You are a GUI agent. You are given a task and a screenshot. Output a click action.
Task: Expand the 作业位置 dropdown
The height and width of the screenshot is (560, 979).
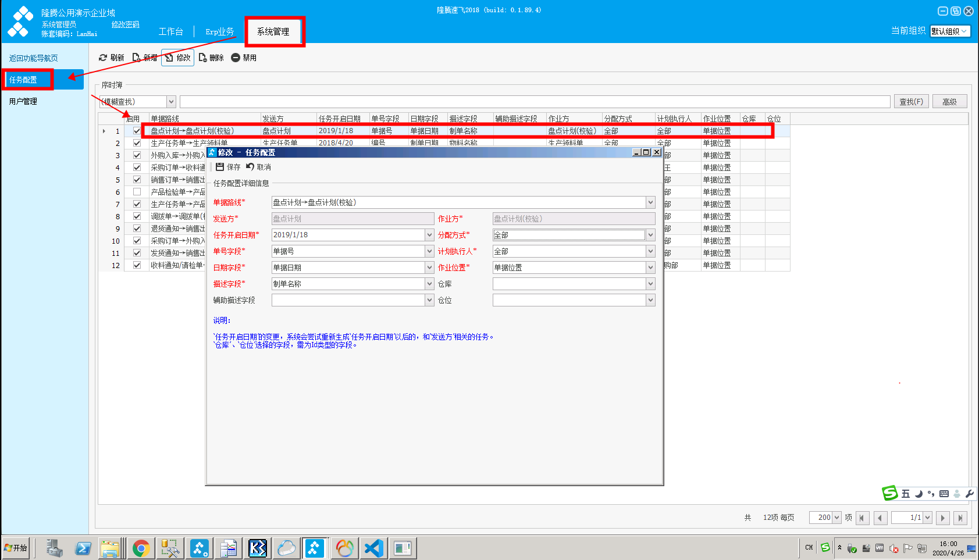[x=650, y=267]
